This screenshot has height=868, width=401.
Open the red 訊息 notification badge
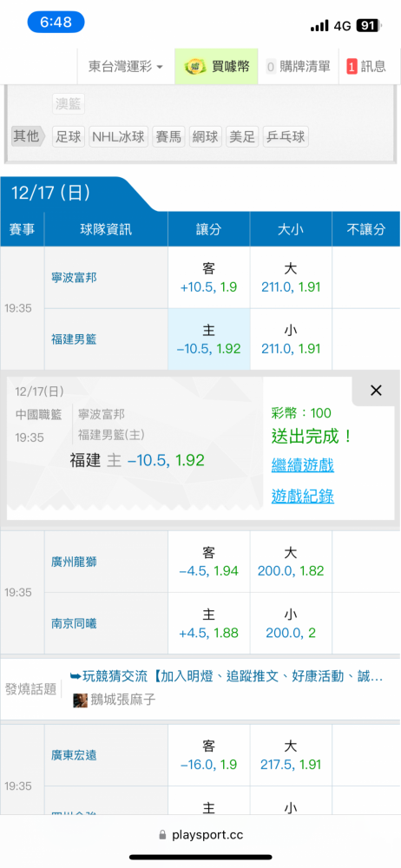click(352, 67)
